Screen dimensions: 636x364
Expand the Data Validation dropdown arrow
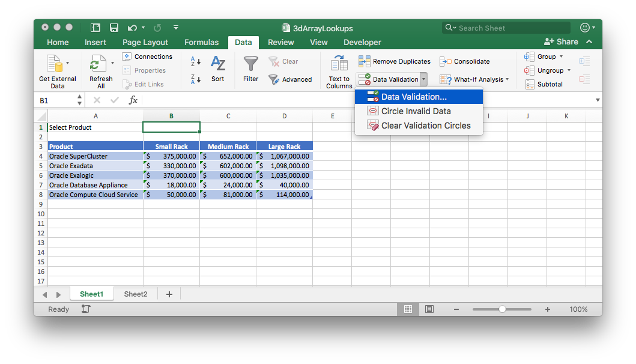(423, 79)
